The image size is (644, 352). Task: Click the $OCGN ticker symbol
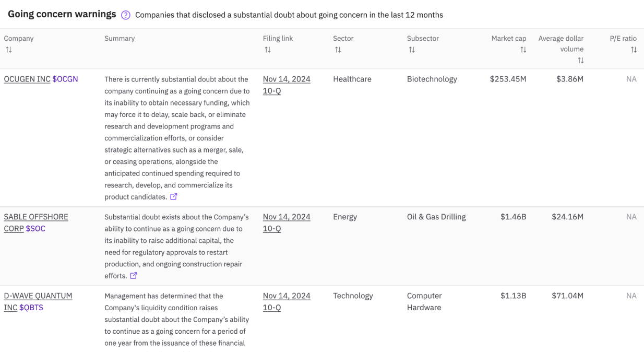tap(65, 79)
